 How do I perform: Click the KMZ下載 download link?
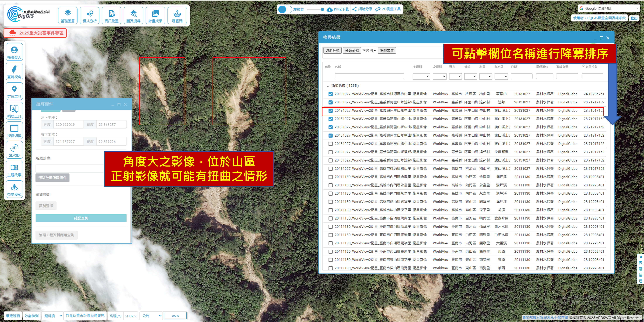tap(338, 9)
